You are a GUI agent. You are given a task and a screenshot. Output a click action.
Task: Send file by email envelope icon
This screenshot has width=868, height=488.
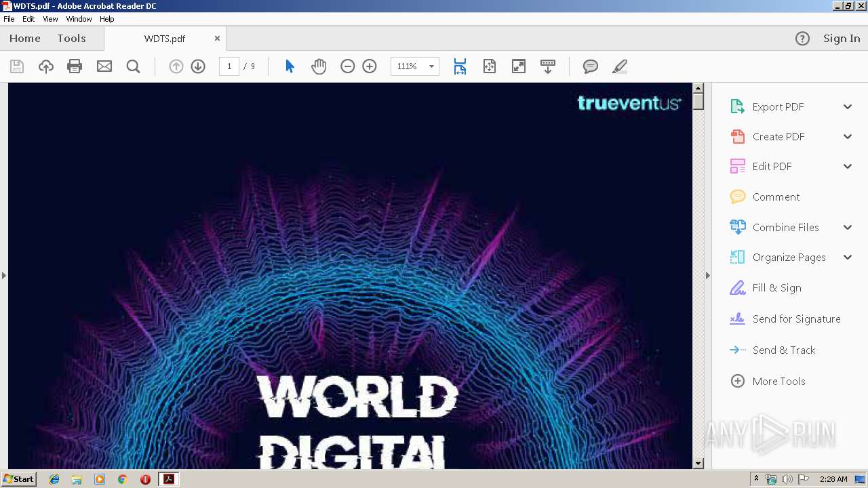104,66
